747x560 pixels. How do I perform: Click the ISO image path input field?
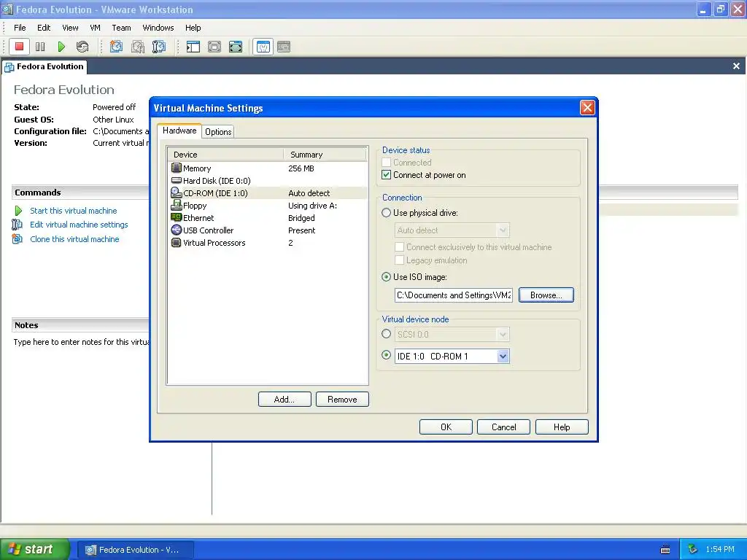click(454, 295)
